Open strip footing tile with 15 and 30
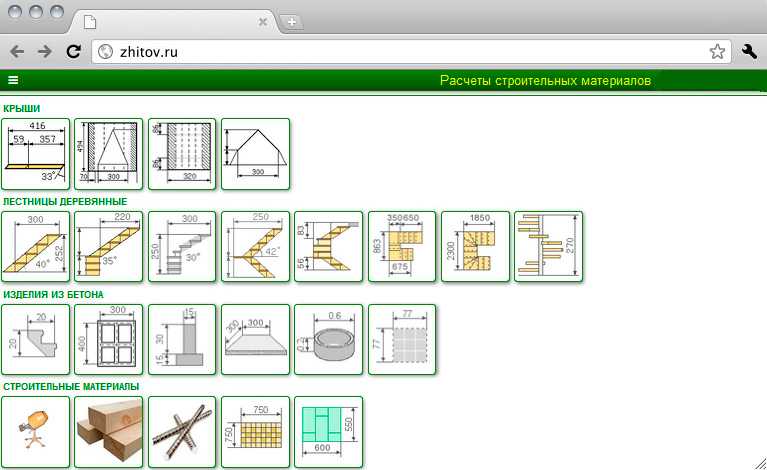 pyautogui.click(x=182, y=339)
